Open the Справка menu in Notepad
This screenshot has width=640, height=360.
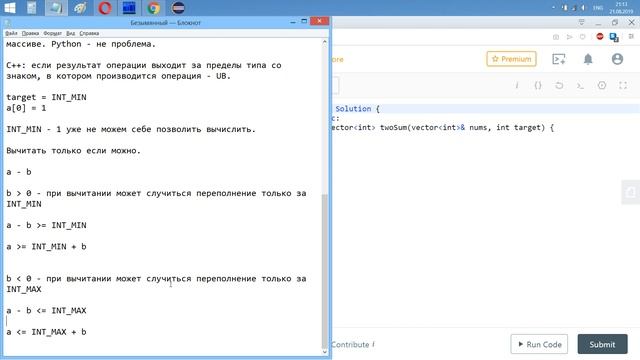pyautogui.click(x=89, y=33)
